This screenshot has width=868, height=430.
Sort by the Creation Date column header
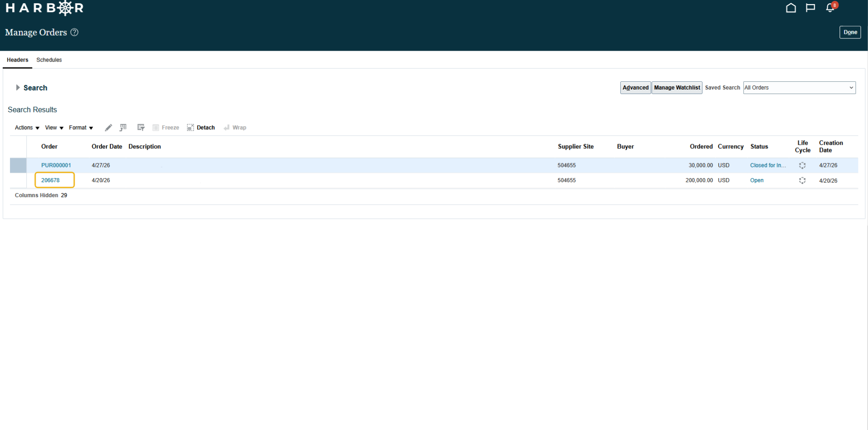[x=831, y=146]
